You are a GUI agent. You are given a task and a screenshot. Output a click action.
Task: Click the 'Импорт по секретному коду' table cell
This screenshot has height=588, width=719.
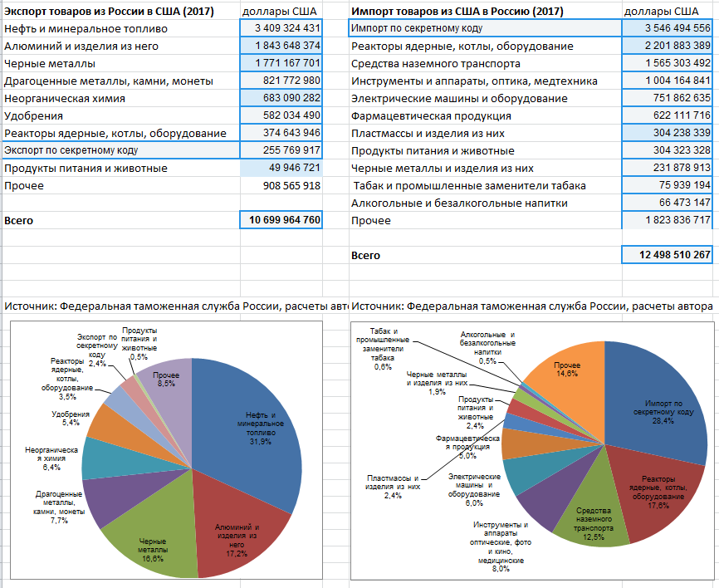click(483, 28)
